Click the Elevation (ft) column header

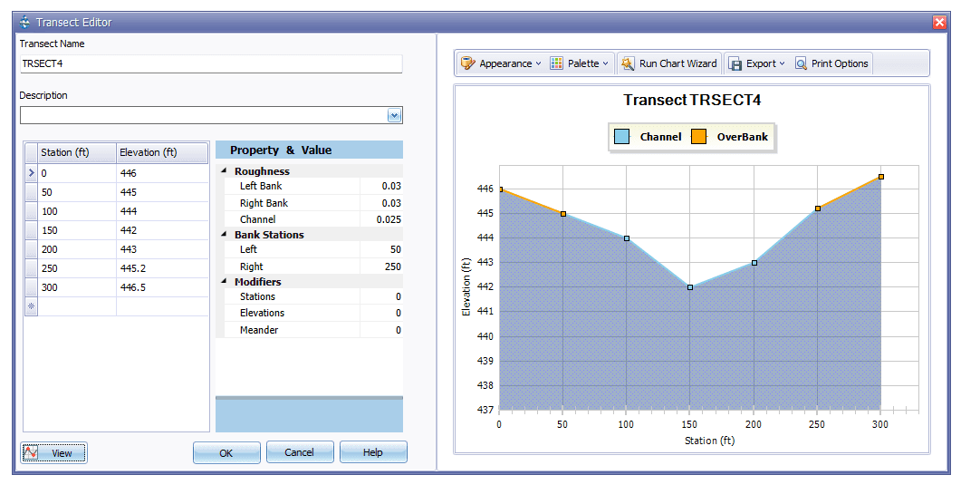162,152
